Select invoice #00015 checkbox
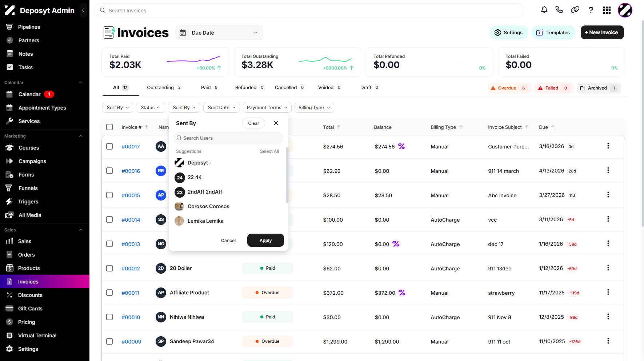This screenshot has width=644, height=361. click(x=109, y=195)
